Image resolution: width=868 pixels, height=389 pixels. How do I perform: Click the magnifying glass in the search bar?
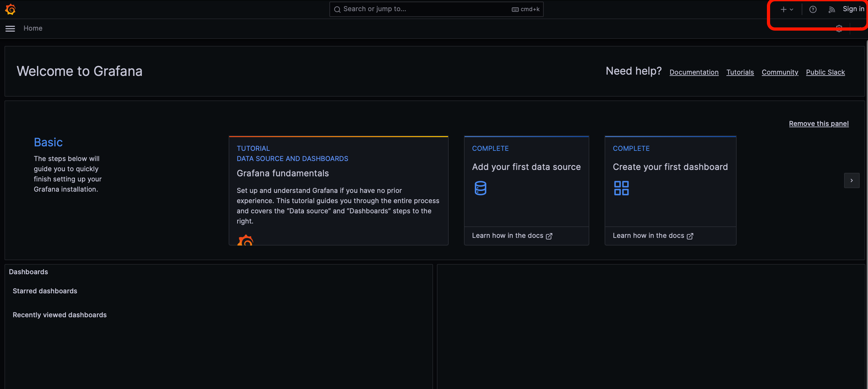pos(337,9)
